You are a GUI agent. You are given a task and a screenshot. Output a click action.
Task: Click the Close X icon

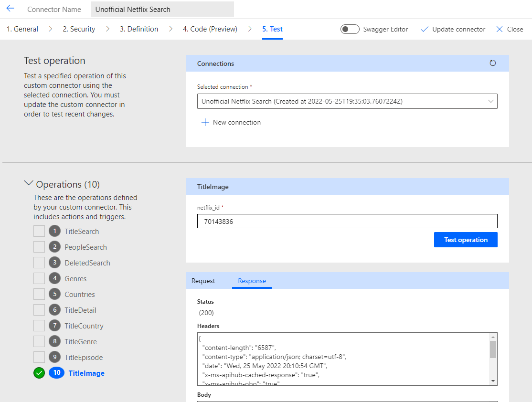[x=500, y=29]
